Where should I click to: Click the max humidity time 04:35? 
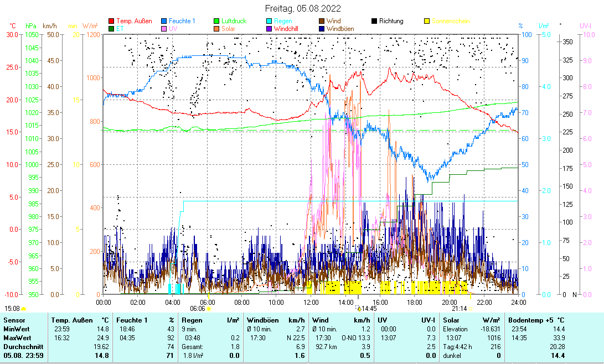point(127,338)
